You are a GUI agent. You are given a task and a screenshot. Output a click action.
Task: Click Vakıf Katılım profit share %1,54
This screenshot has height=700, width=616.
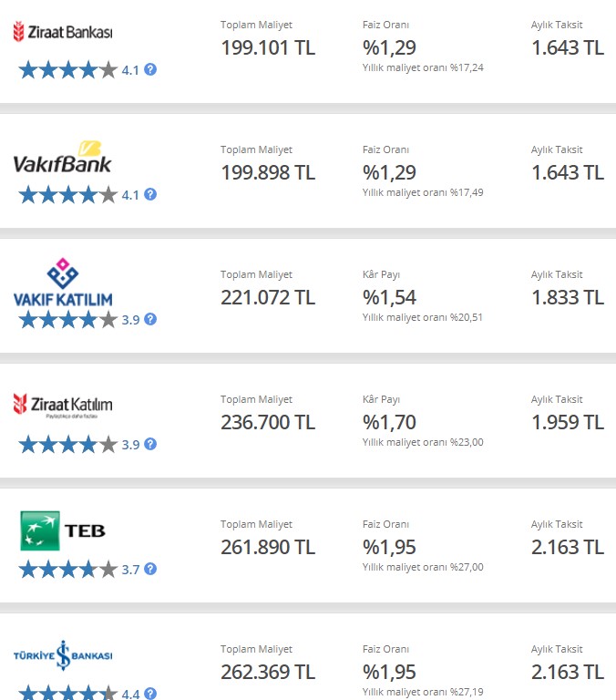pyautogui.click(x=389, y=297)
